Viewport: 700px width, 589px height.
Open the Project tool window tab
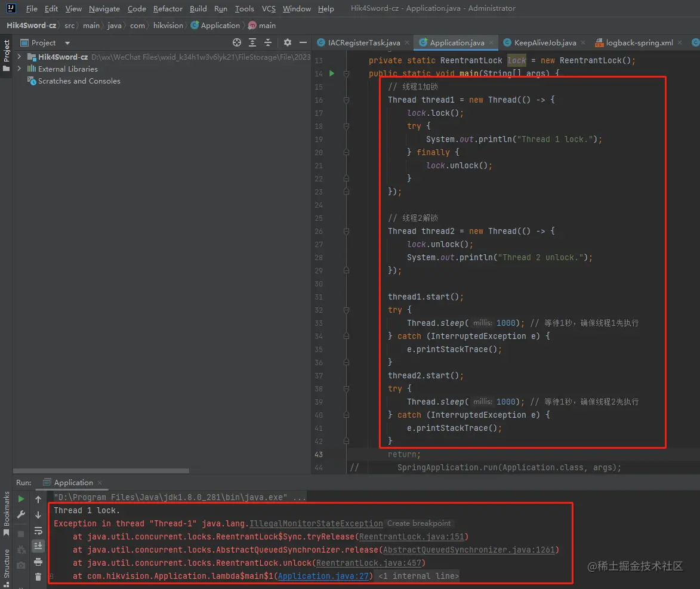[6, 55]
